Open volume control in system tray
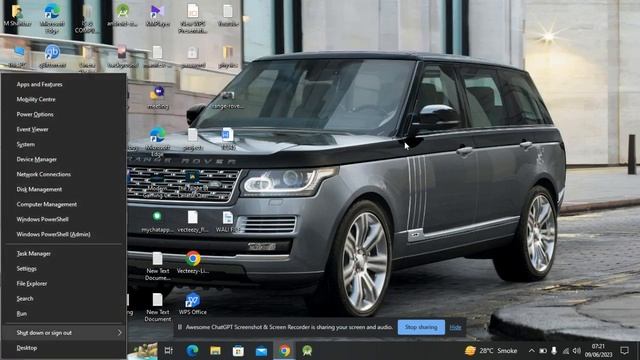Screen dimensions: 640x360 click(577, 351)
